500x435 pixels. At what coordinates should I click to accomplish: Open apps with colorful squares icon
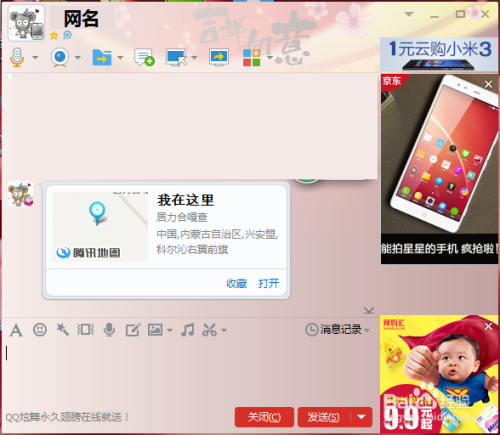pos(252,58)
